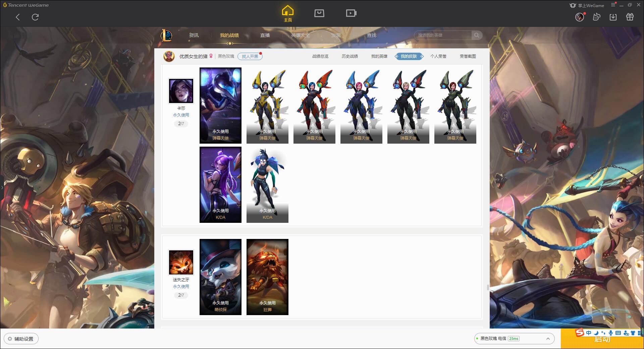Open the yellow 弹幕天使 chroma skin
Viewport: 644px width, 349px height.
(x=267, y=106)
